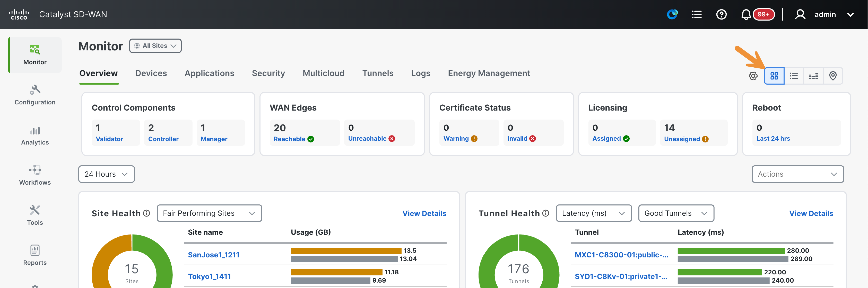Open the help question mark icon

coord(721,14)
